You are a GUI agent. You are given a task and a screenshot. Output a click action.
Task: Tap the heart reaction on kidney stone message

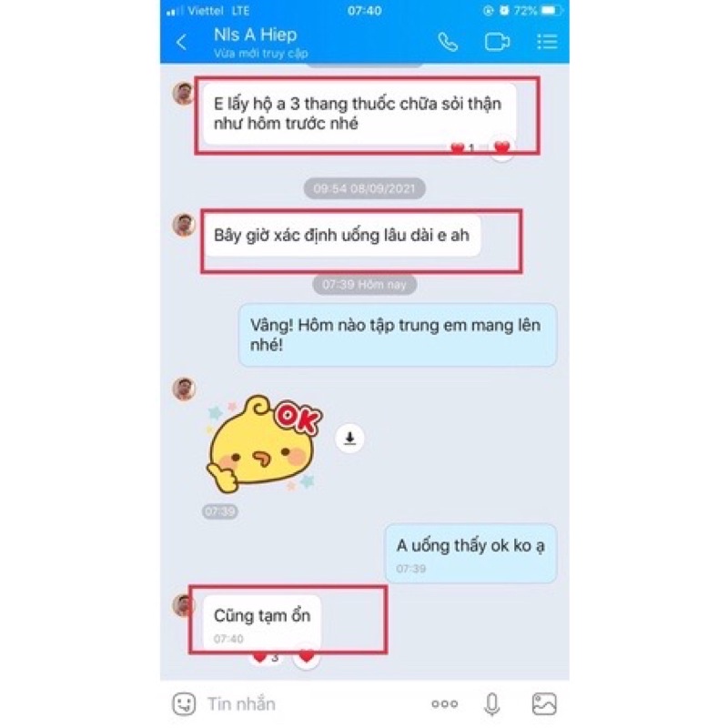pos(502,148)
